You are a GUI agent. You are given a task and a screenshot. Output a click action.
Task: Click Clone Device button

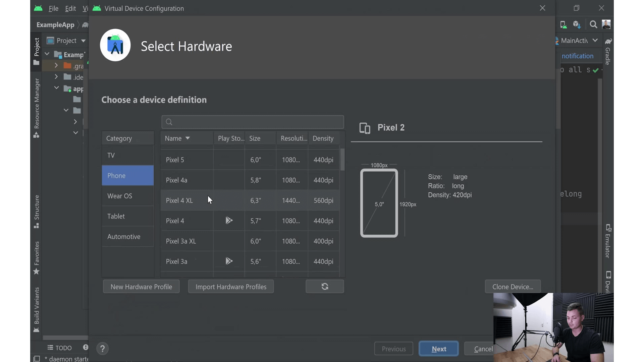[x=513, y=287]
